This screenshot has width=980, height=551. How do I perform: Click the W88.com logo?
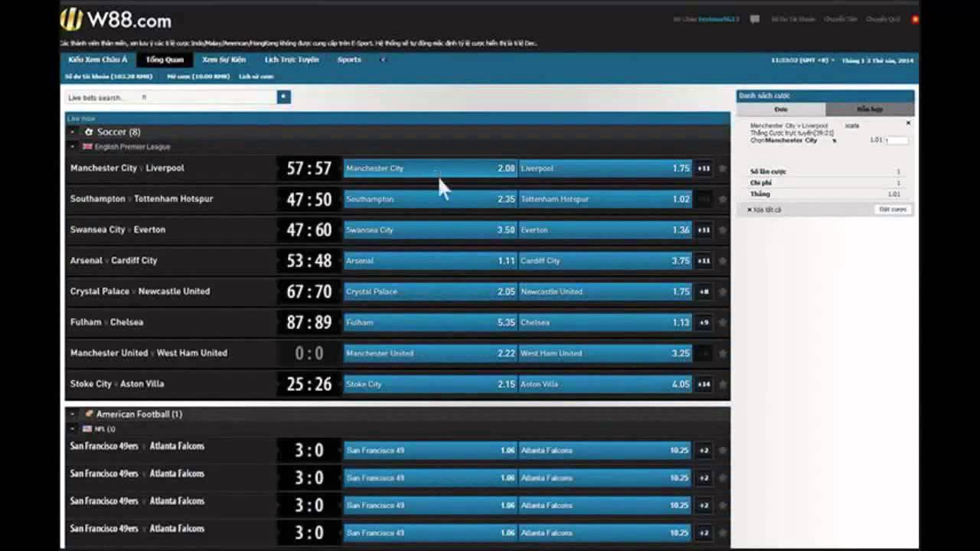[116, 20]
